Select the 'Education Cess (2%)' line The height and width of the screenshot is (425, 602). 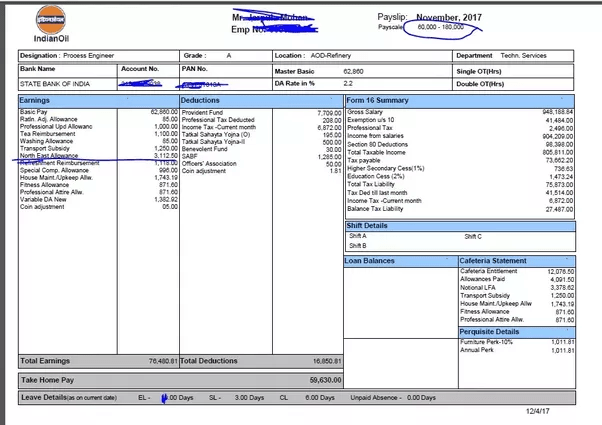[460, 176]
